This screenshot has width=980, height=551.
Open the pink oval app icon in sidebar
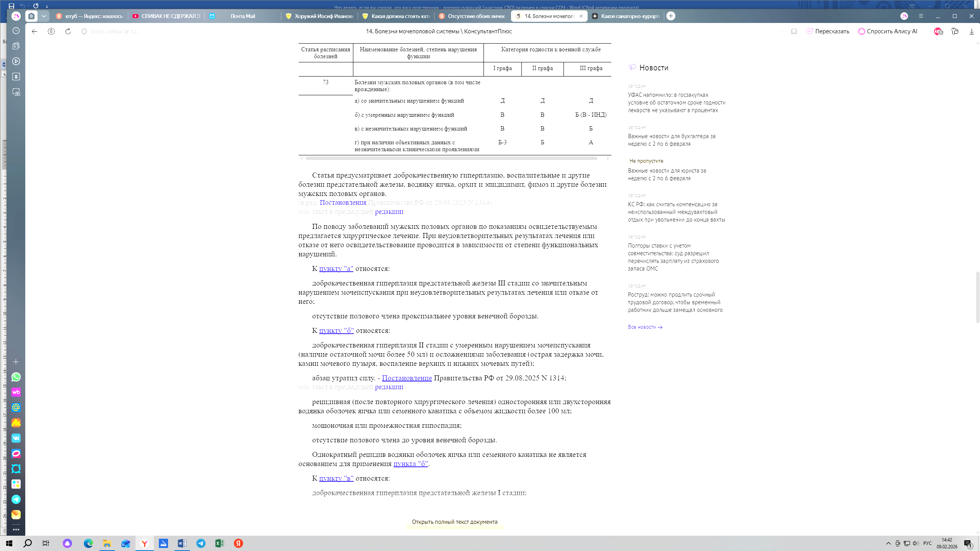tap(16, 453)
